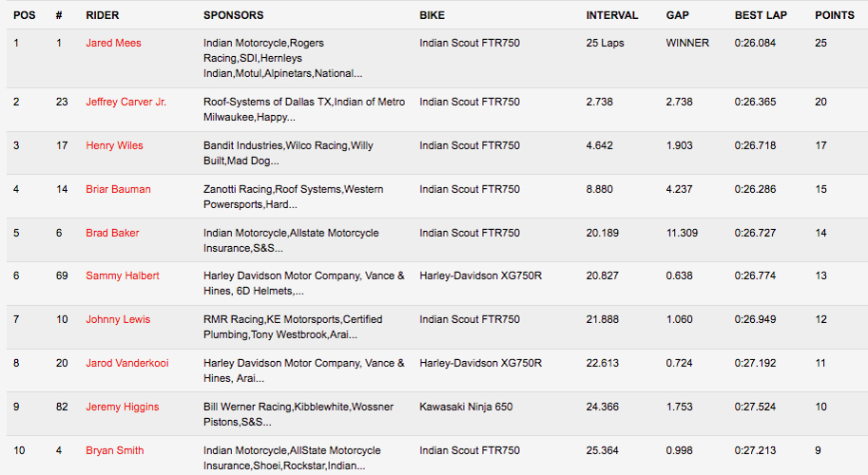Click Kawasaki Ninja 650 bike cell
This screenshot has width=868, height=475.
466,407
